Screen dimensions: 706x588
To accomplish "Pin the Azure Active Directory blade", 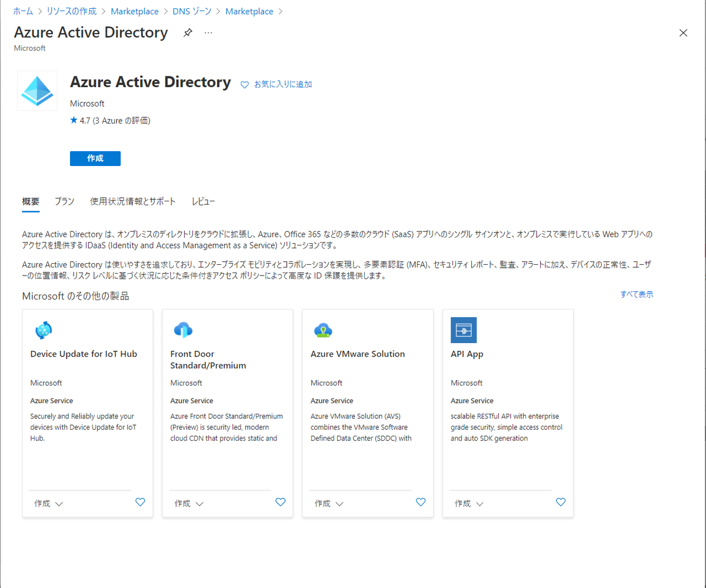I will pyautogui.click(x=188, y=32).
